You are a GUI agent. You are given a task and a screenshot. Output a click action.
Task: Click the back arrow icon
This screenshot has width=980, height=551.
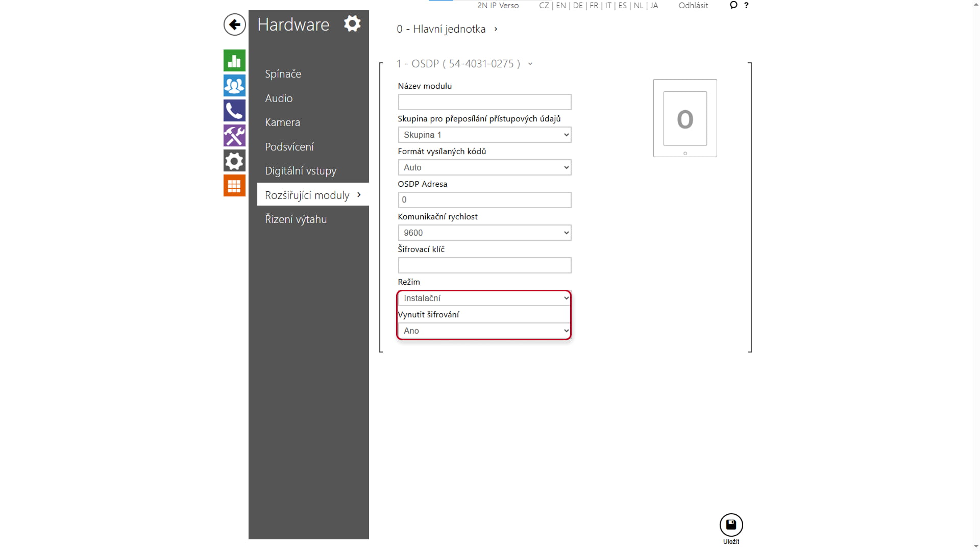pos(234,24)
